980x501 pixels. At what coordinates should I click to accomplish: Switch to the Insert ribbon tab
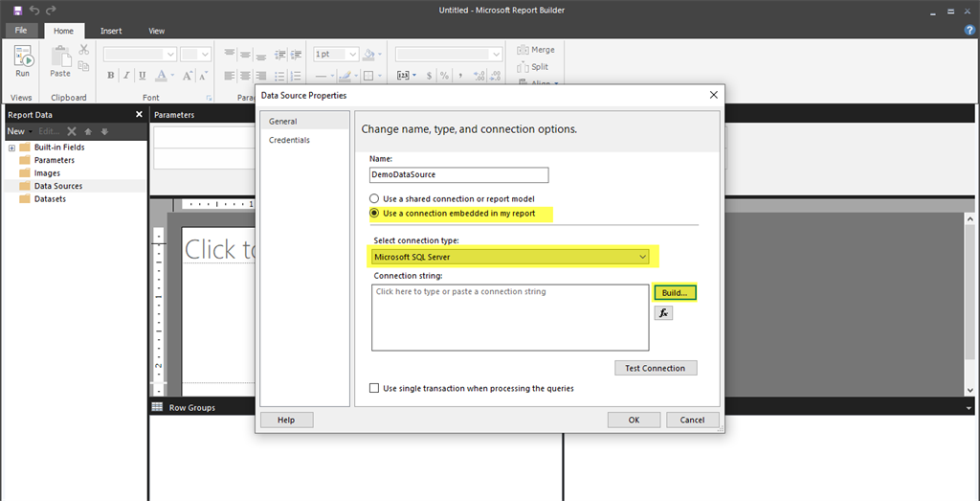point(111,31)
